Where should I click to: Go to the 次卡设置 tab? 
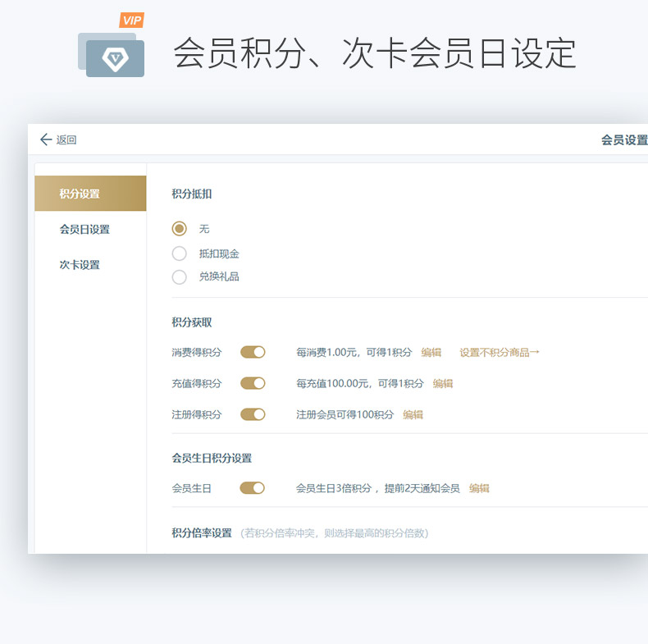tap(80, 265)
